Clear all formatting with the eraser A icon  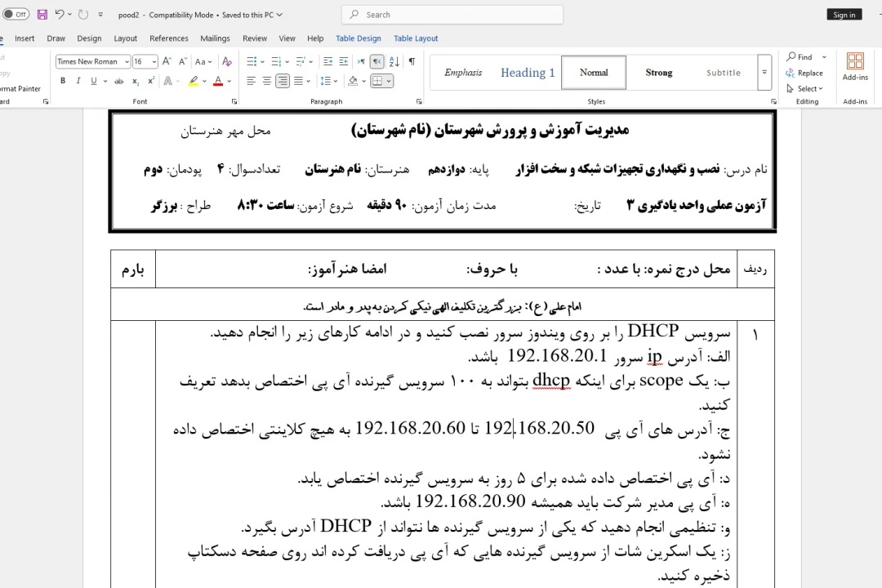[x=227, y=61]
